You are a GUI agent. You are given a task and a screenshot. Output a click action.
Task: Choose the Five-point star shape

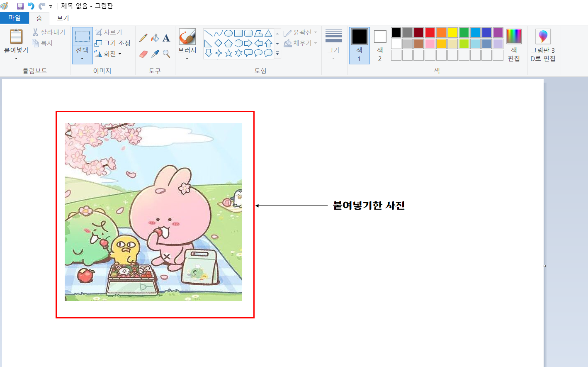pos(228,53)
